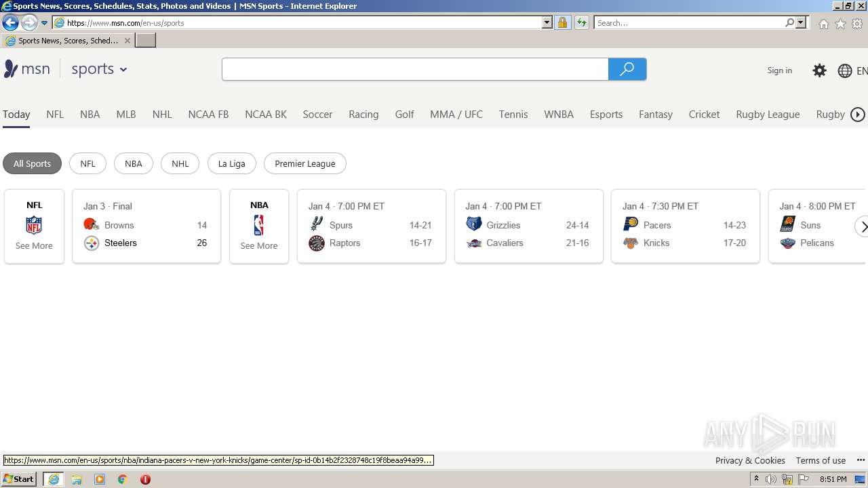Image resolution: width=868 pixels, height=488 pixels.
Task: Open the Golf tab
Action: pyautogui.click(x=404, y=115)
